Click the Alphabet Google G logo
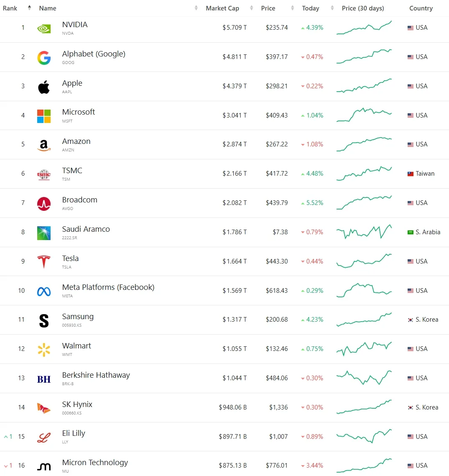Screen dimensions: 449x476 [44, 58]
